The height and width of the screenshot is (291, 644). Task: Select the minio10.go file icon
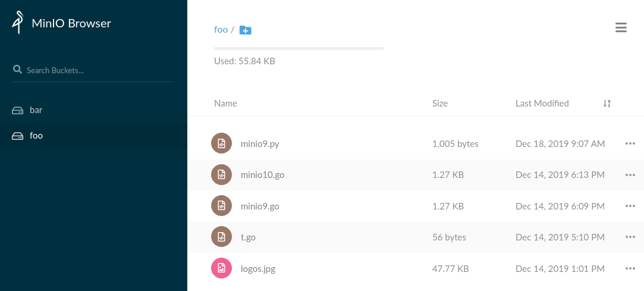(x=221, y=175)
